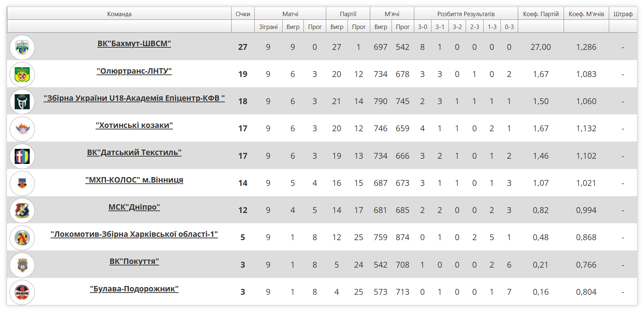Click the ВК"Покуття" team logo

click(x=22, y=265)
